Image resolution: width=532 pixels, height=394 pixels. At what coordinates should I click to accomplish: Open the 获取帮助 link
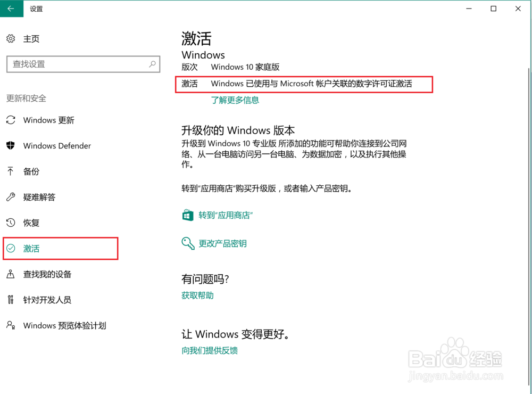(197, 295)
